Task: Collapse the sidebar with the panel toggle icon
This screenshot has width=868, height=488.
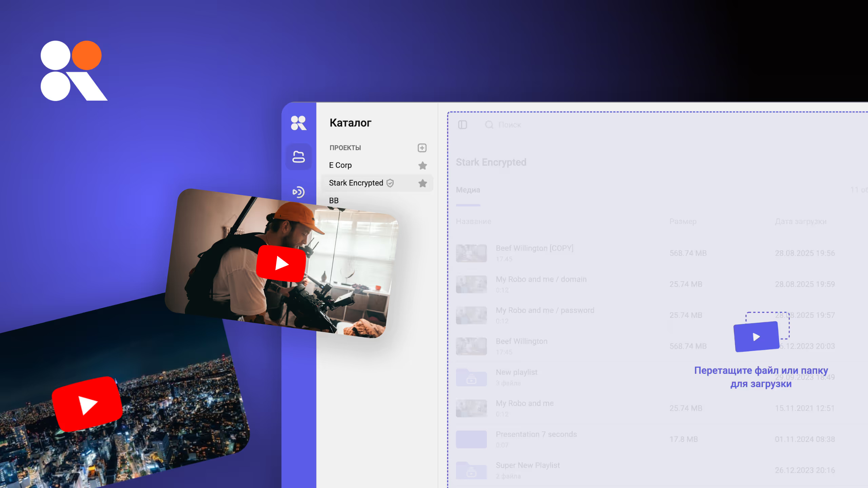Action: 462,125
